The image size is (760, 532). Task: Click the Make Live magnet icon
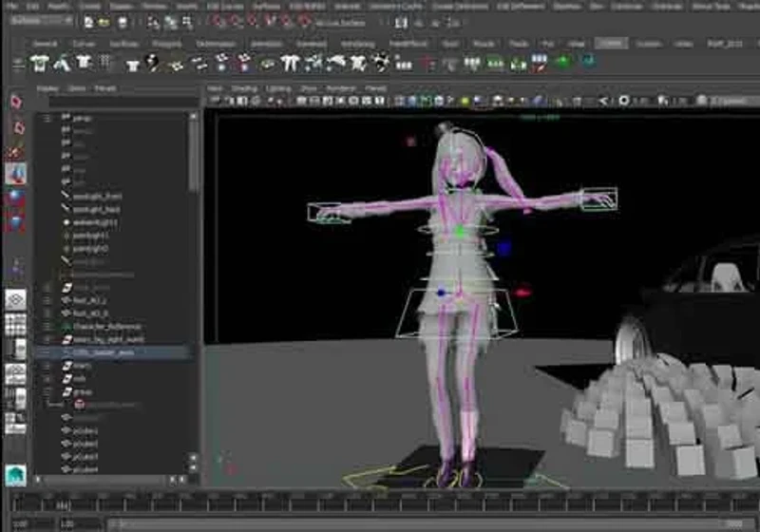[304, 21]
